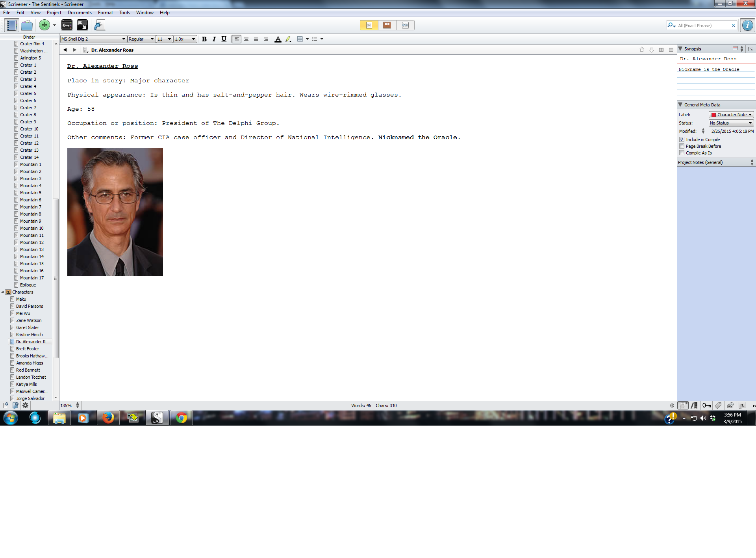Select Mountain 10 in the binder
Screen dimensions: 756x558
pos(32,228)
